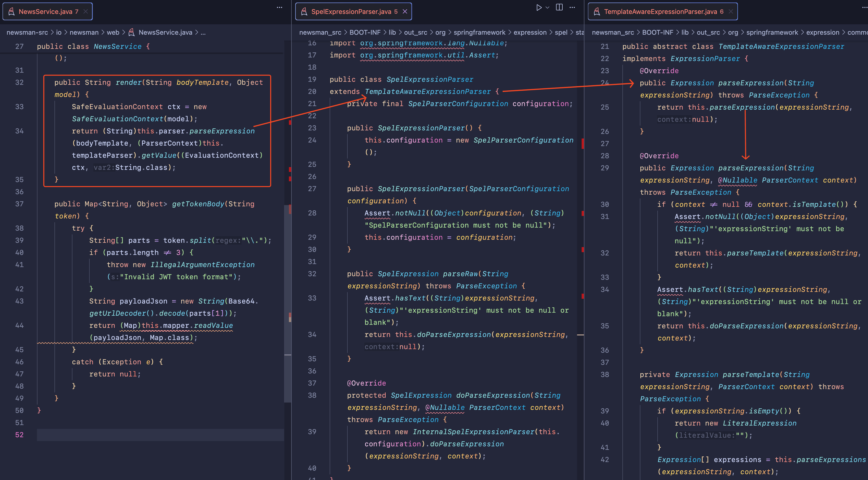Click the left editor's vertical scrollbar
868x480 pixels.
[x=287, y=303]
